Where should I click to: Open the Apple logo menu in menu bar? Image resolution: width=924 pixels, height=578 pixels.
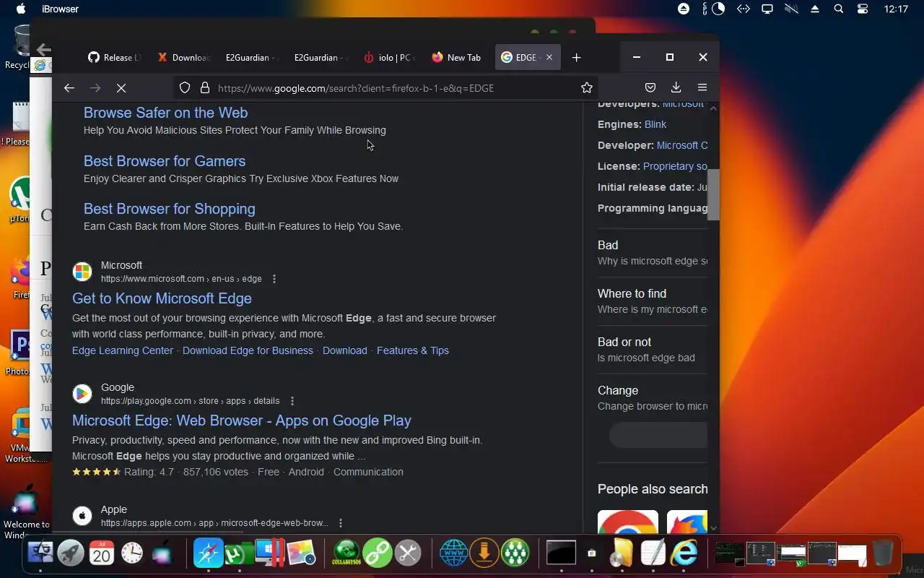[x=21, y=9]
